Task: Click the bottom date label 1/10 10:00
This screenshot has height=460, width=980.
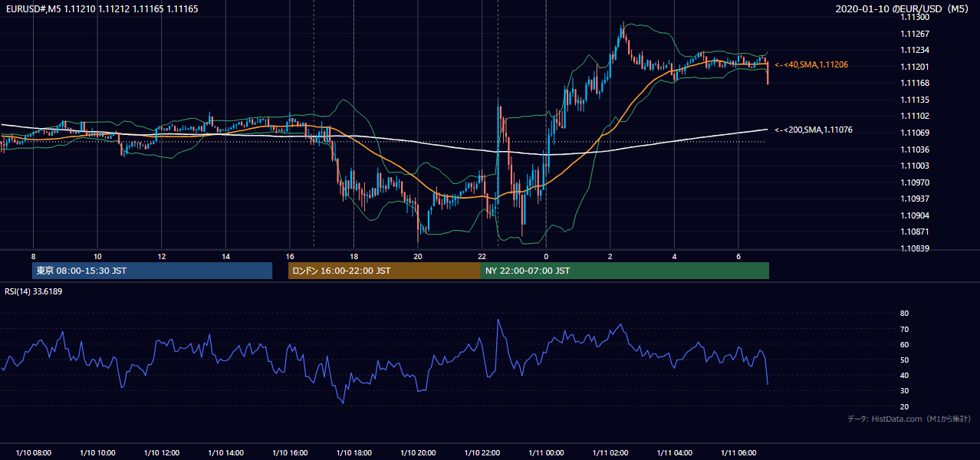Action: tap(97, 453)
